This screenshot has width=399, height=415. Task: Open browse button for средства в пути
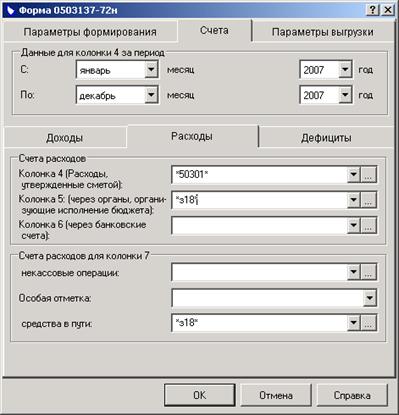point(368,323)
